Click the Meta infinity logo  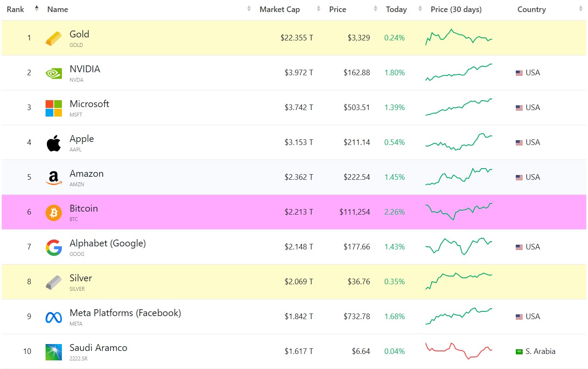pyautogui.click(x=54, y=317)
